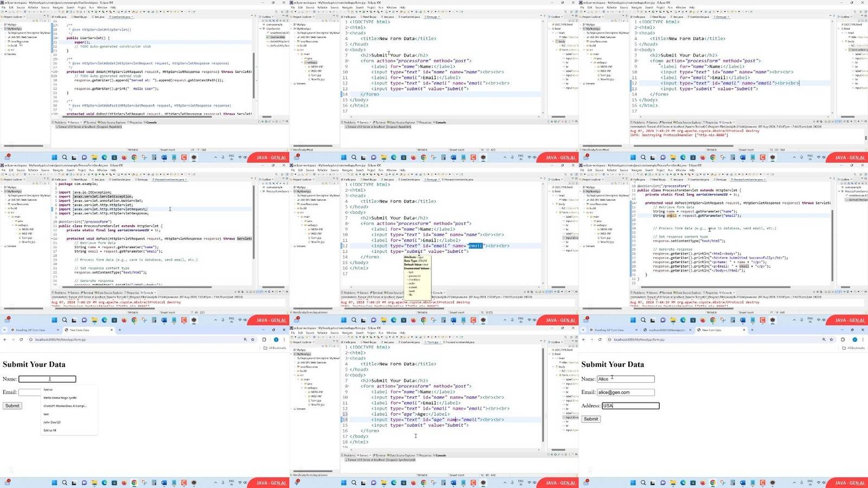The image size is (868, 488).
Task: Collapse MyNewApp node in tooltip Eclipse window
Action: (x=291, y=192)
